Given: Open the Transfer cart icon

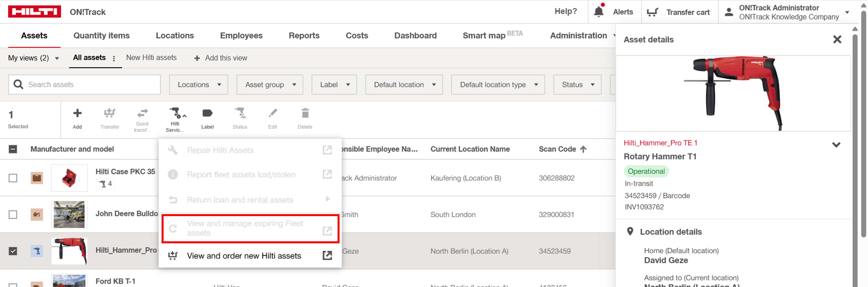Looking at the screenshot, I should 652,12.
